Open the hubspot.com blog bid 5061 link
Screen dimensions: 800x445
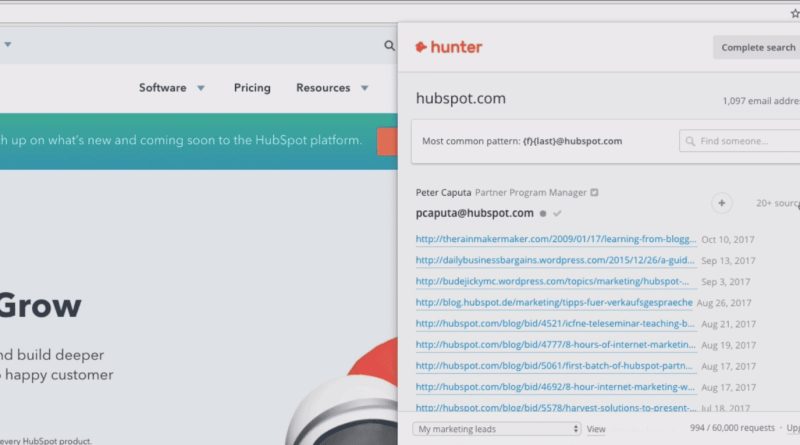pyautogui.click(x=554, y=366)
